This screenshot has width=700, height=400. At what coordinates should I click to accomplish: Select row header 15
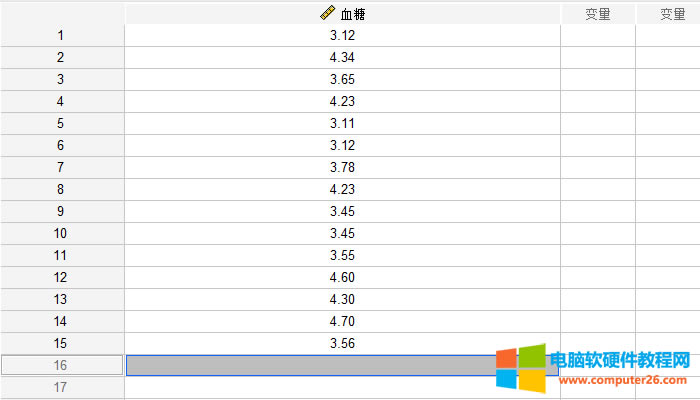point(62,343)
